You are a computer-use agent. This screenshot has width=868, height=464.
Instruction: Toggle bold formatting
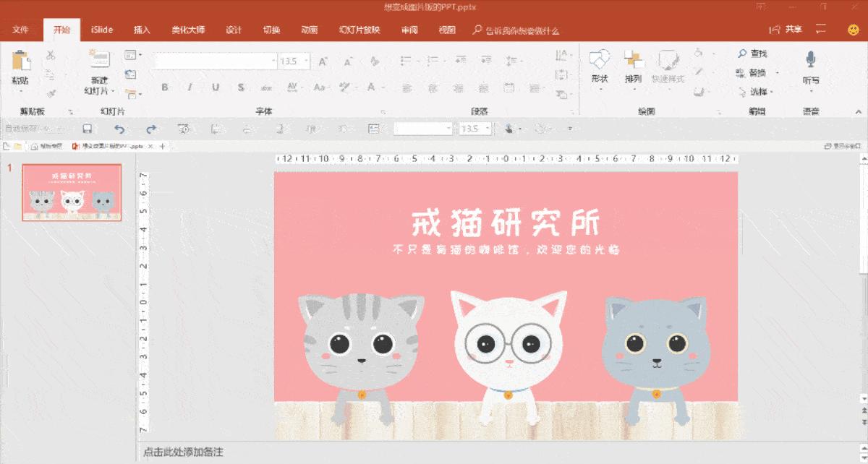coord(165,87)
